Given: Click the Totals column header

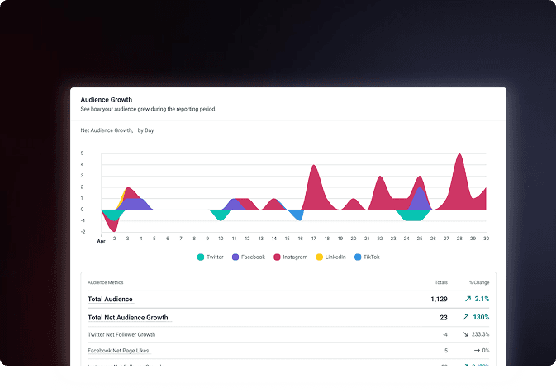Looking at the screenshot, I should [441, 282].
